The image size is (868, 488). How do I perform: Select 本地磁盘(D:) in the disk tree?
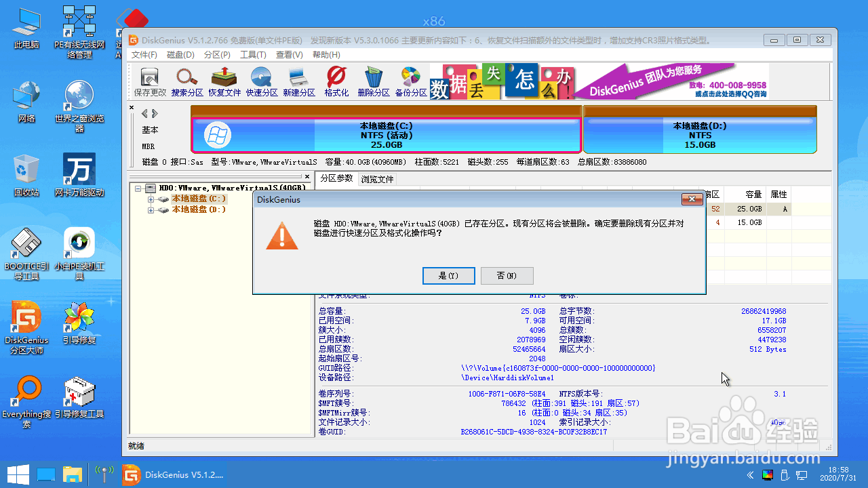pos(199,210)
